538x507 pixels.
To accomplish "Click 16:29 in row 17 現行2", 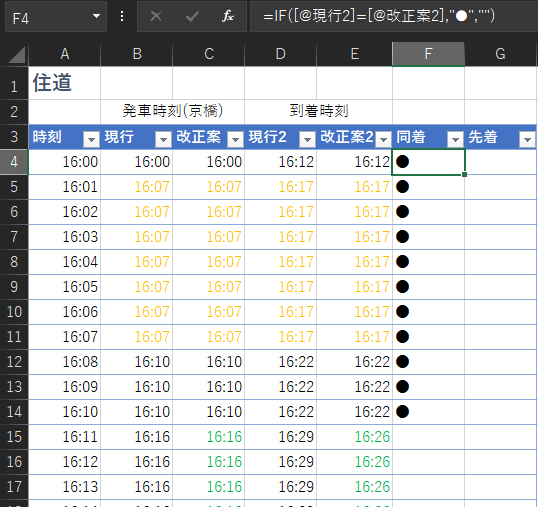I will [281, 487].
